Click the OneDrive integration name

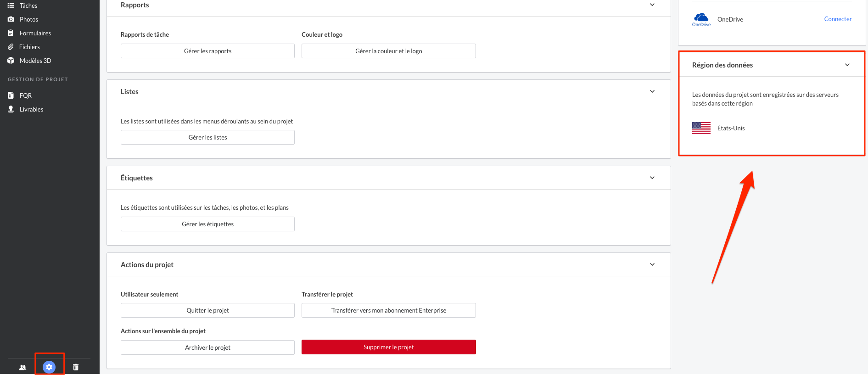click(730, 19)
